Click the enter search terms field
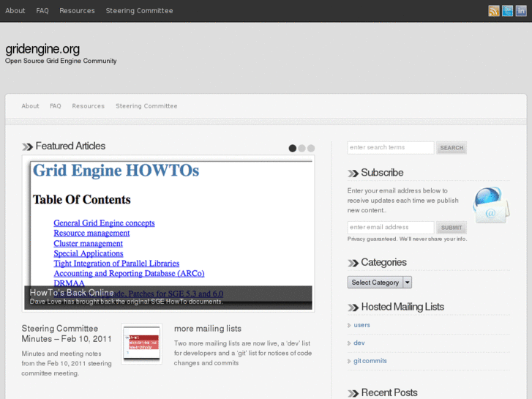The height and width of the screenshot is (399, 532). click(x=391, y=148)
